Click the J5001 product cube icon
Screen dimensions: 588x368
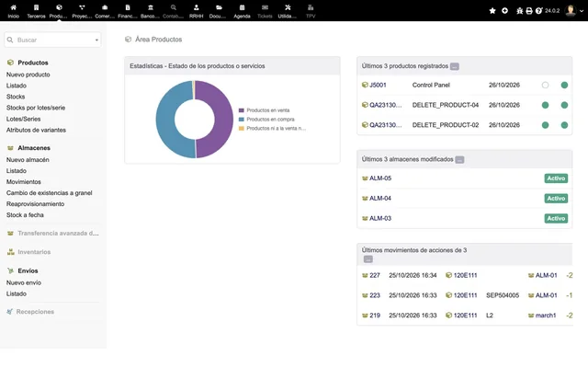365,85
